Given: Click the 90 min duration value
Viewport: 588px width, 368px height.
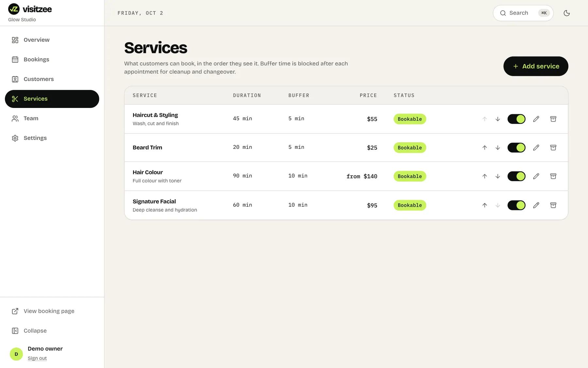Looking at the screenshot, I should 242,176.
